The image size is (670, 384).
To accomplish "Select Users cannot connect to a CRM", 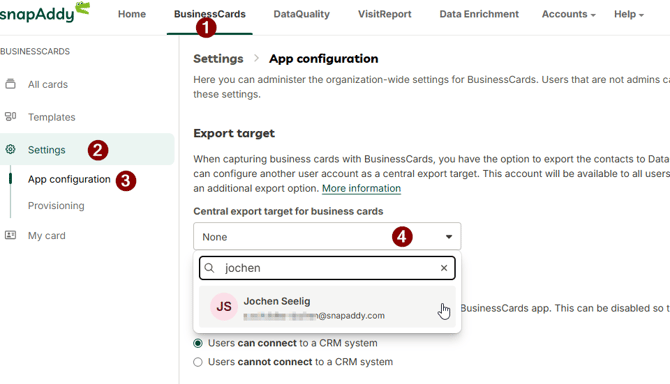I will click(x=198, y=362).
